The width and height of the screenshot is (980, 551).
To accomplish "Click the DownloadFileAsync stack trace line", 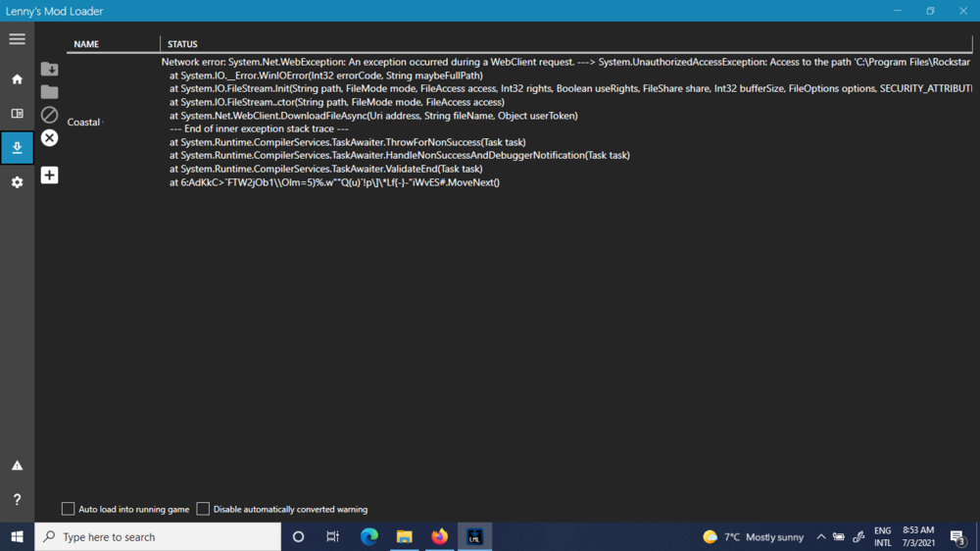I will [x=373, y=116].
